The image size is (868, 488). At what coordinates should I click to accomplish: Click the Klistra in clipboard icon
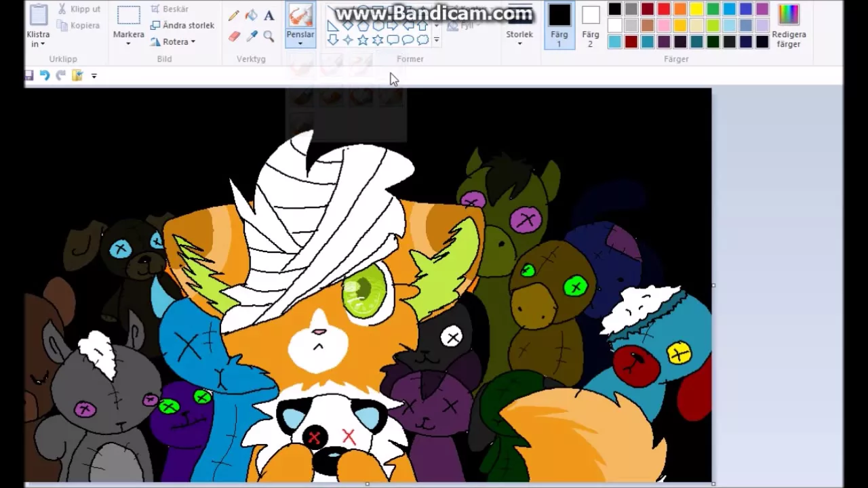pyautogui.click(x=38, y=15)
